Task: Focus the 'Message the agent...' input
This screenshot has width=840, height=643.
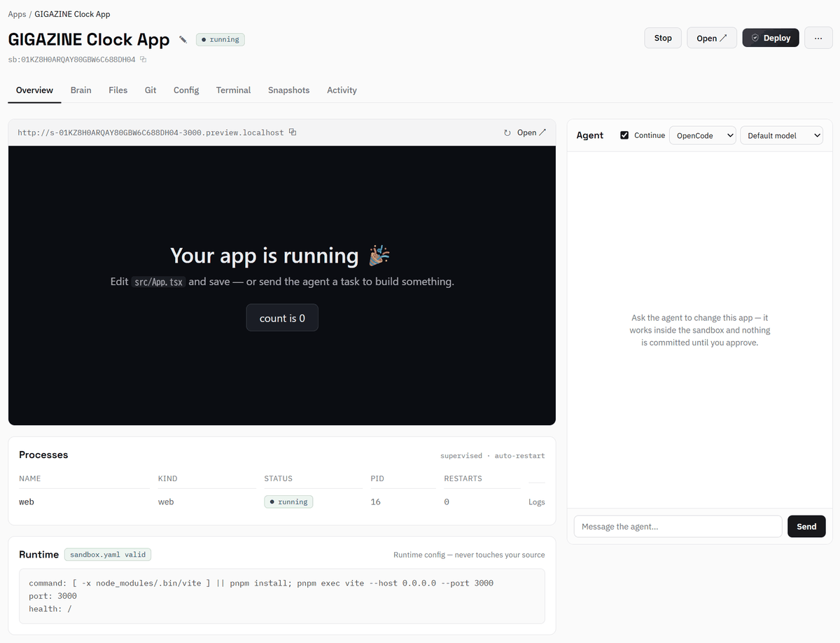Action: click(678, 526)
